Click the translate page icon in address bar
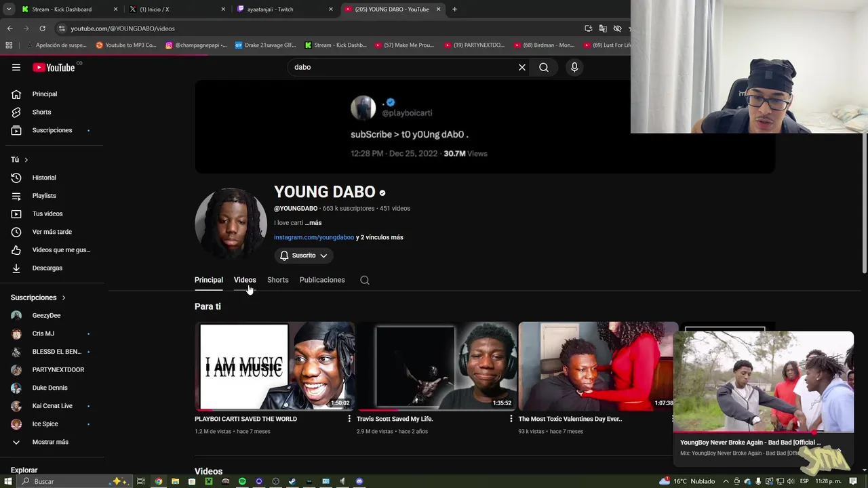 [x=603, y=28]
